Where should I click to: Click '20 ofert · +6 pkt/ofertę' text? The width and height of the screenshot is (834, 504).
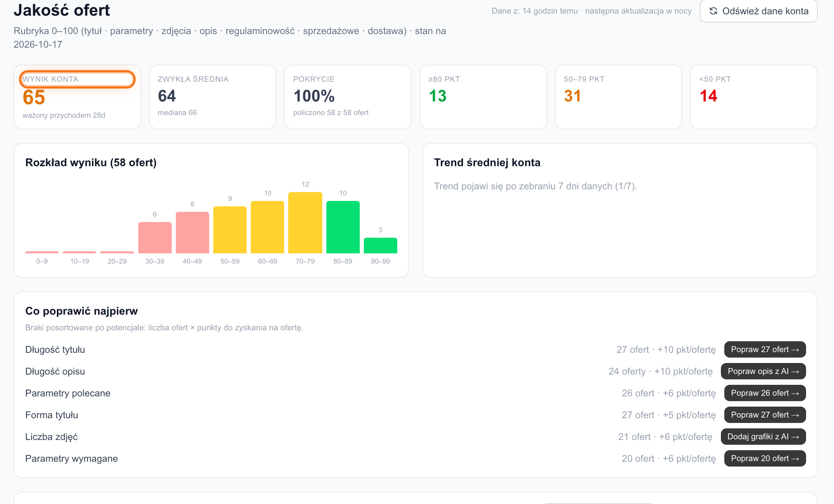tap(669, 459)
